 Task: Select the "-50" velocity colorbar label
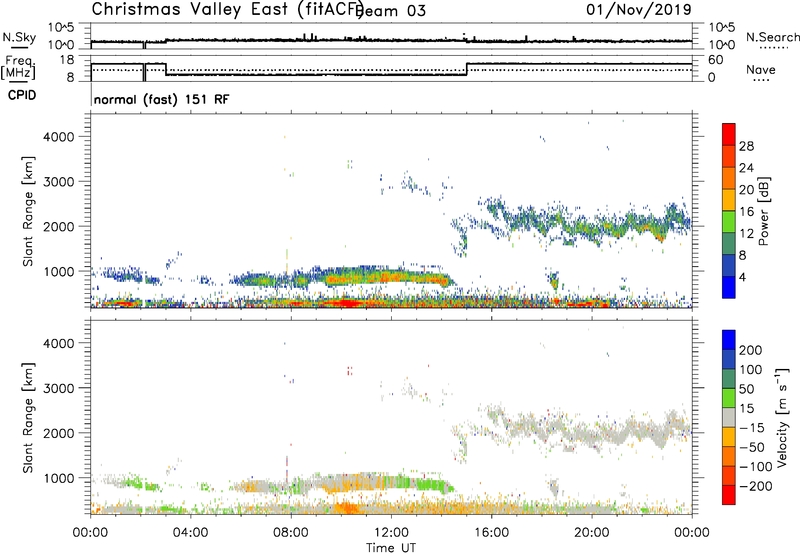[x=752, y=447]
